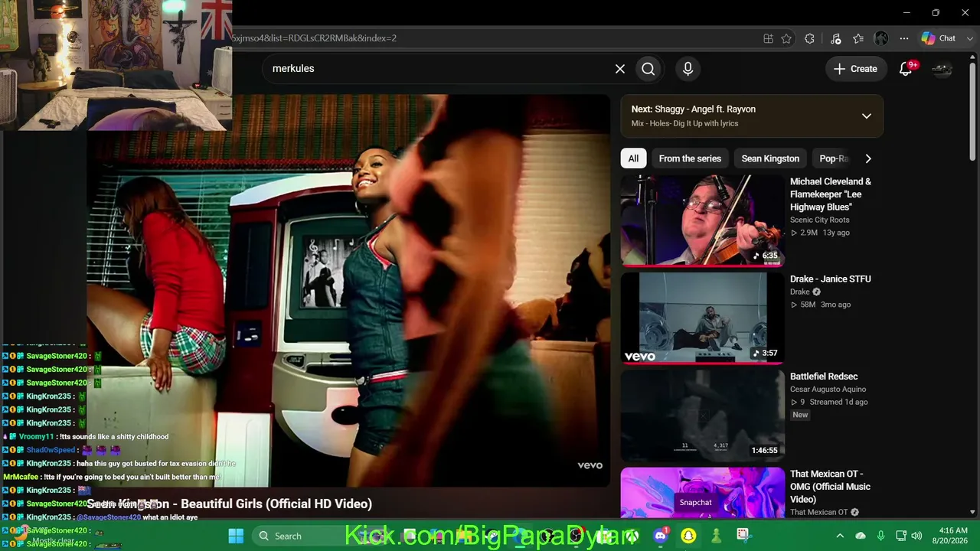
Task: Open YouTube notifications bell
Action: pyautogui.click(x=906, y=69)
